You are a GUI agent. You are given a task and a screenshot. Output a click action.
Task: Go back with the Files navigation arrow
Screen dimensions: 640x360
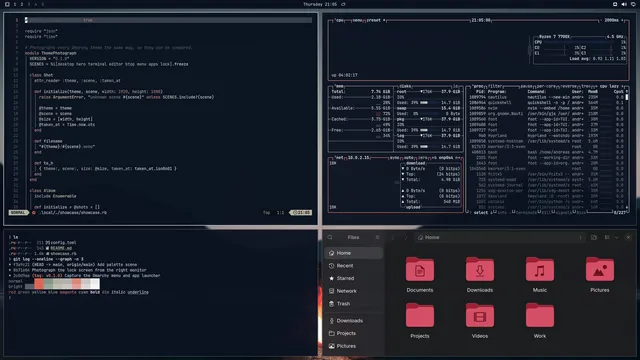pos(393,237)
